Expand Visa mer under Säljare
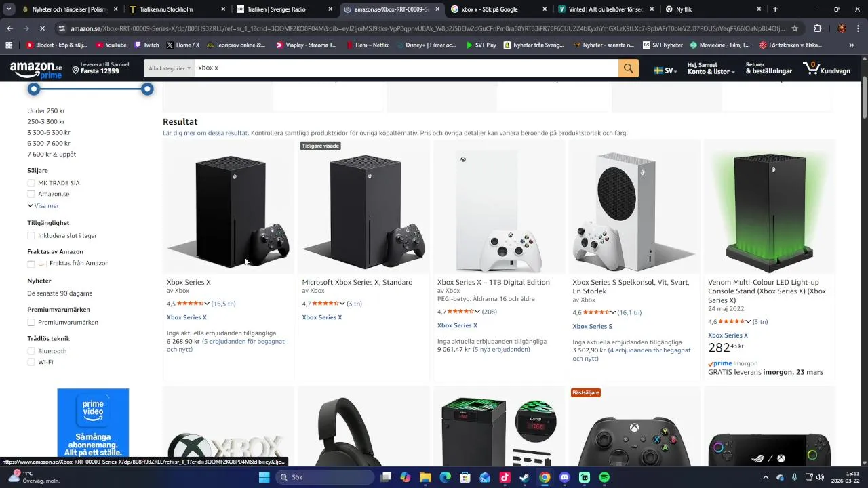The width and height of the screenshot is (868, 488). [43, 205]
